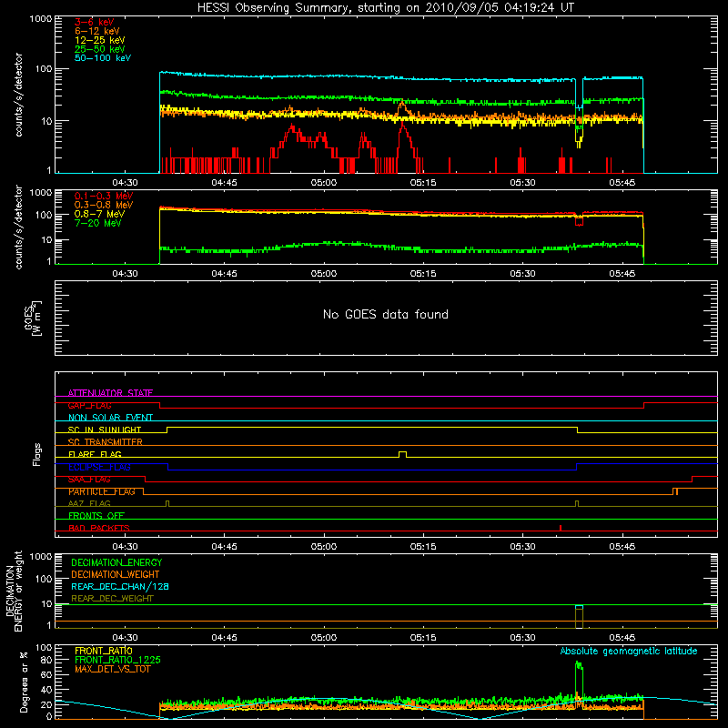Select the 50-100 keV legend label
Viewport: 728px width, 728px height.
pos(103,58)
